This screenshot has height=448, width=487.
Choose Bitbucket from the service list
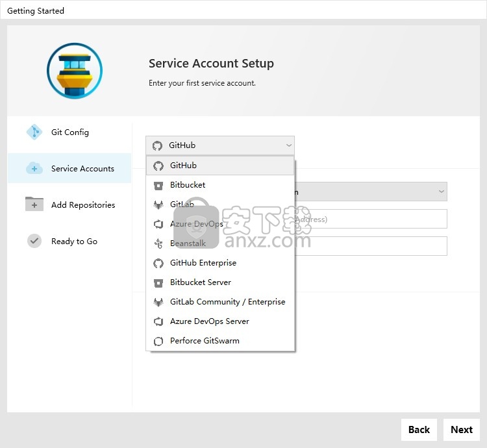click(x=220, y=185)
